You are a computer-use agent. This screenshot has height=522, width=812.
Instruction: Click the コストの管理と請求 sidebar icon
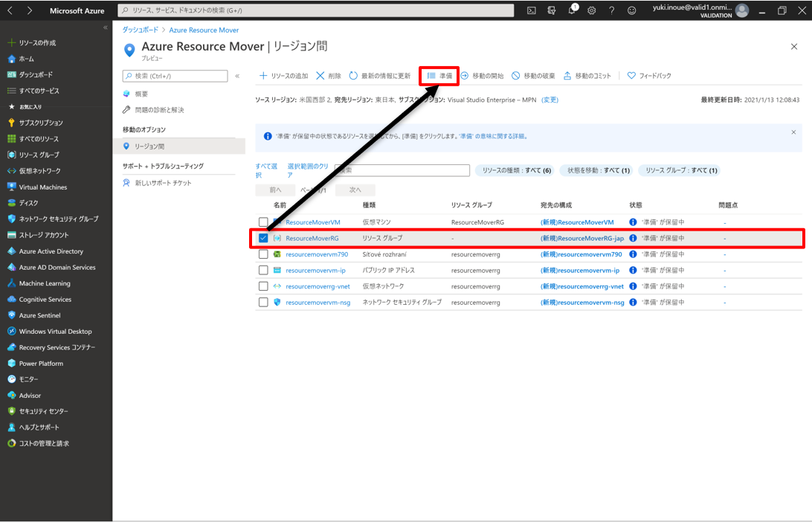[12, 443]
